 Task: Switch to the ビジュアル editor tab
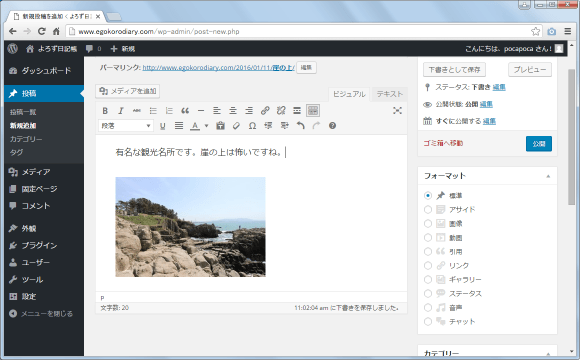coord(349,94)
